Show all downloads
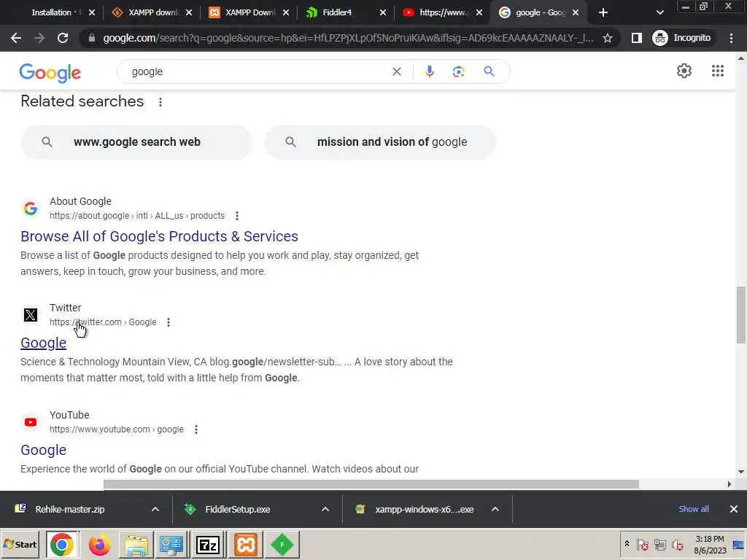747x560 pixels. [694, 509]
